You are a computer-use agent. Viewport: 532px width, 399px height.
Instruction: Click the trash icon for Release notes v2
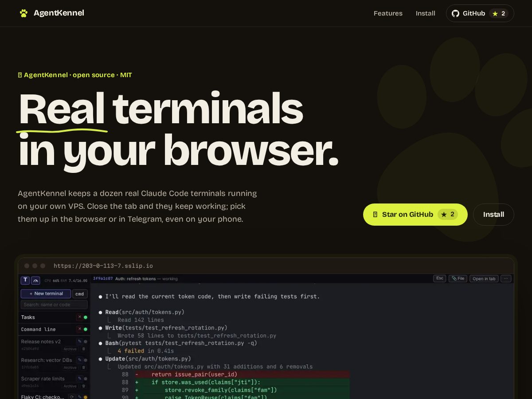[83, 349]
